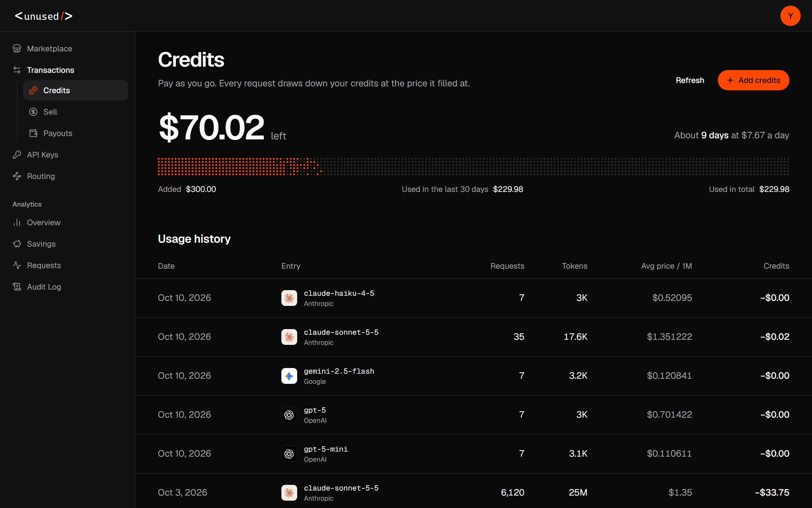This screenshot has height=508, width=812.
Task: Click the OpenAI logo beside the gpt-5 entry
Action: point(289,415)
